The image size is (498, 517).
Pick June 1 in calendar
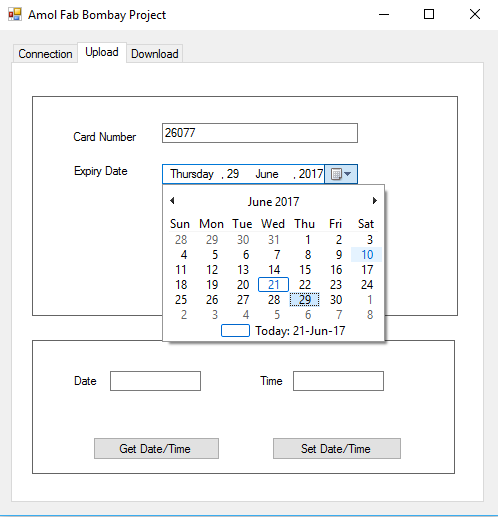tap(307, 240)
